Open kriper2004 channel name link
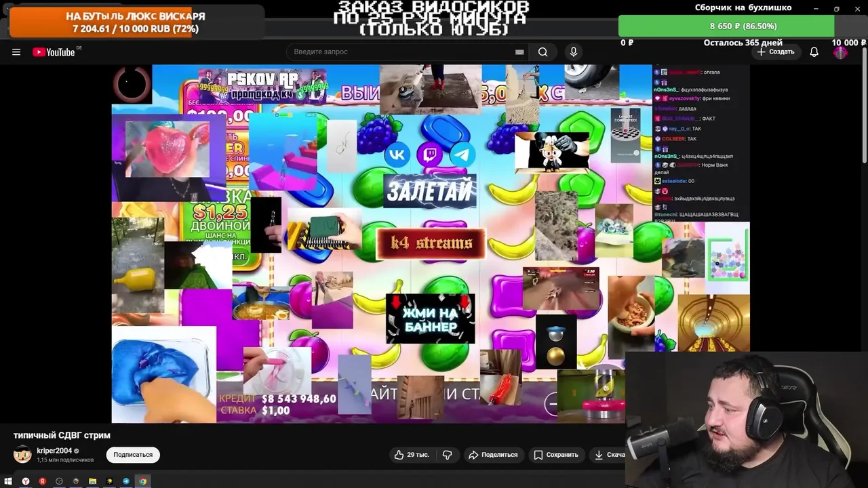868x488 pixels. click(54, 451)
